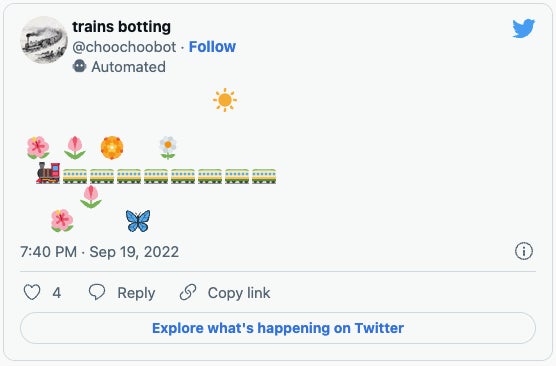Screen dimensions: 556x366
Task: Open the trains botting display name
Action: [x=121, y=27]
